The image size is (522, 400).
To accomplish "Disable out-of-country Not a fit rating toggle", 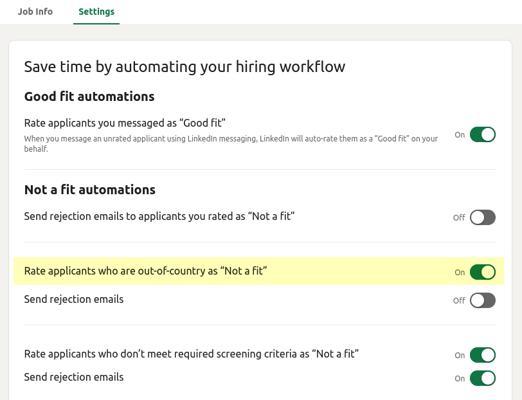I will [x=483, y=272].
